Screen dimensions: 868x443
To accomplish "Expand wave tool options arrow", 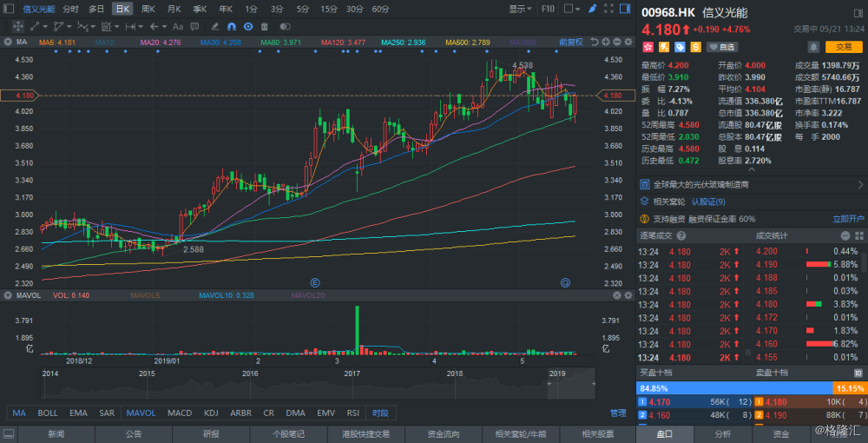I will click(x=93, y=26).
